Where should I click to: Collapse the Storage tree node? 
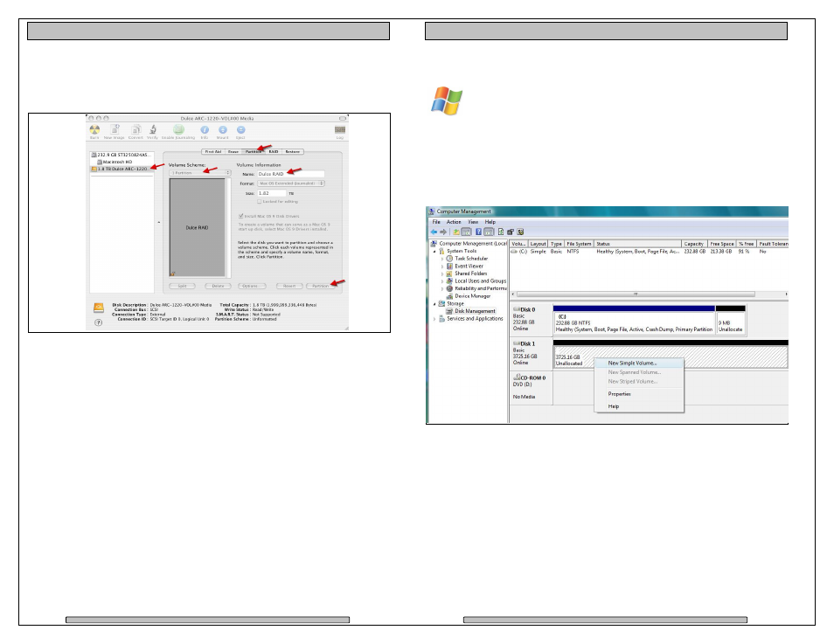click(435, 304)
